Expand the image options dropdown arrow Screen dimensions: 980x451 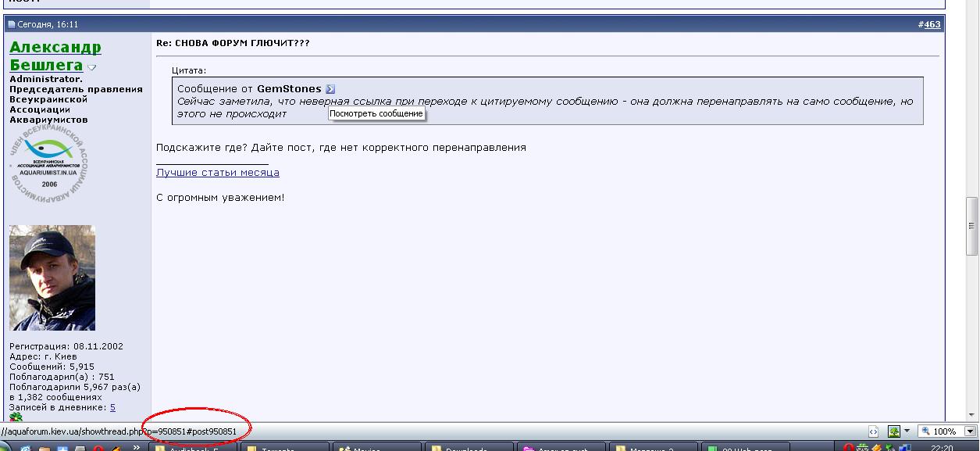point(907,431)
